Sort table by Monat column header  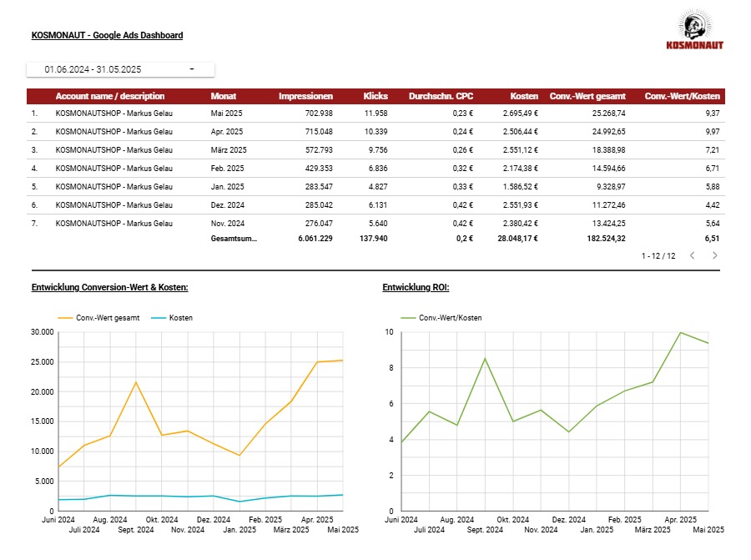[x=223, y=96]
